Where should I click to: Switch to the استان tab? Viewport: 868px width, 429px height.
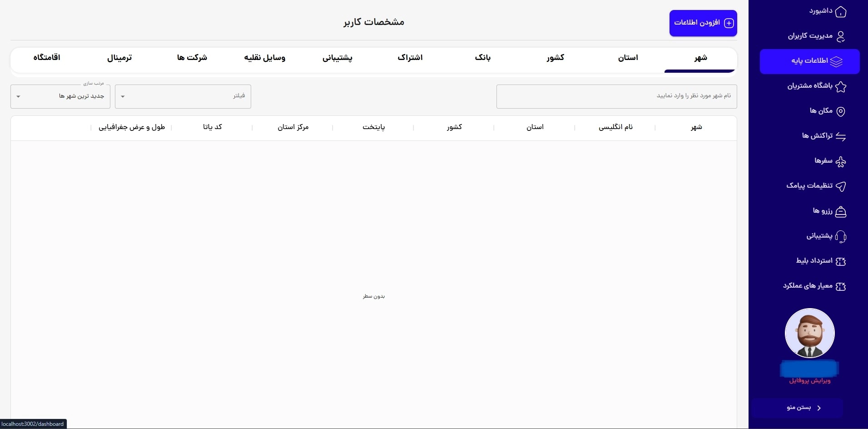(628, 58)
